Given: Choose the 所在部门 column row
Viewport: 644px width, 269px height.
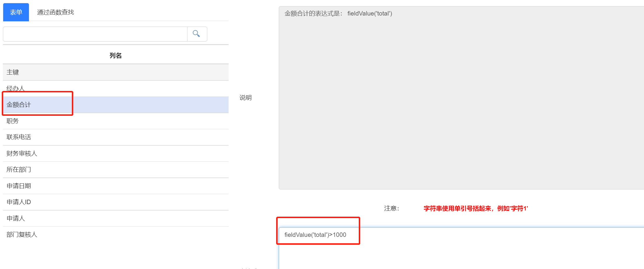Looking at the screenshot, I should click(116, 170).
